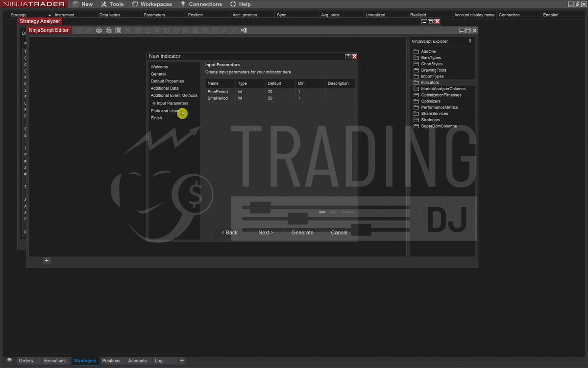Open the Strategy column dropdown arrow
This screenshot has width=588, height=368.
(49, 15)
